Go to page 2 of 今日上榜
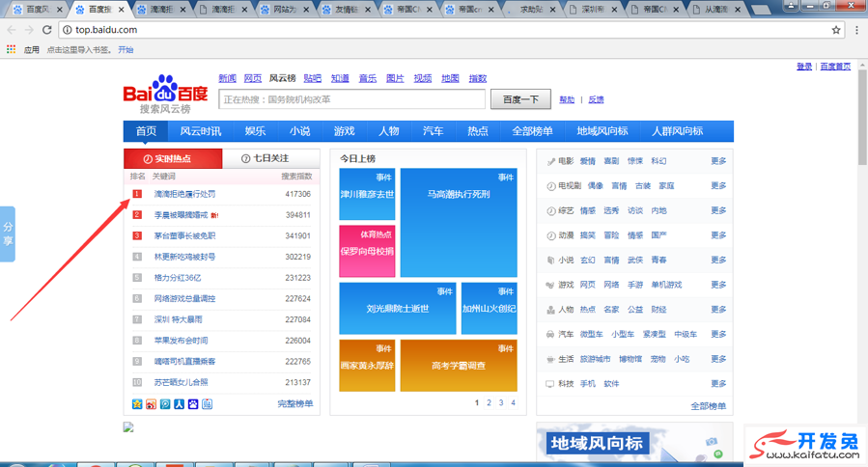The width and height of the screenshot is (868, 467). pos(489,402)
